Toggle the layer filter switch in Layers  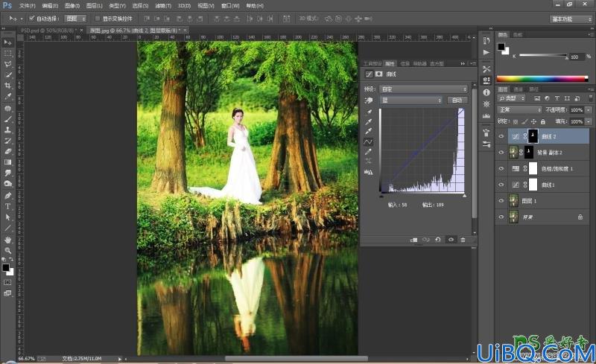(590, 98)
